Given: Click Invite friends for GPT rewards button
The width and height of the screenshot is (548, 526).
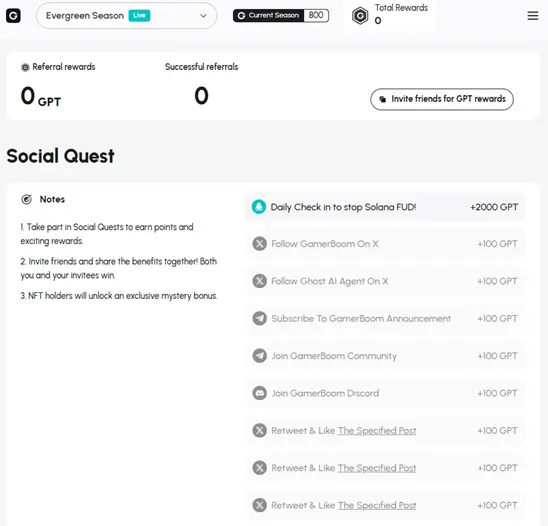Looking at the screenshot, I should tap(442, 99).
